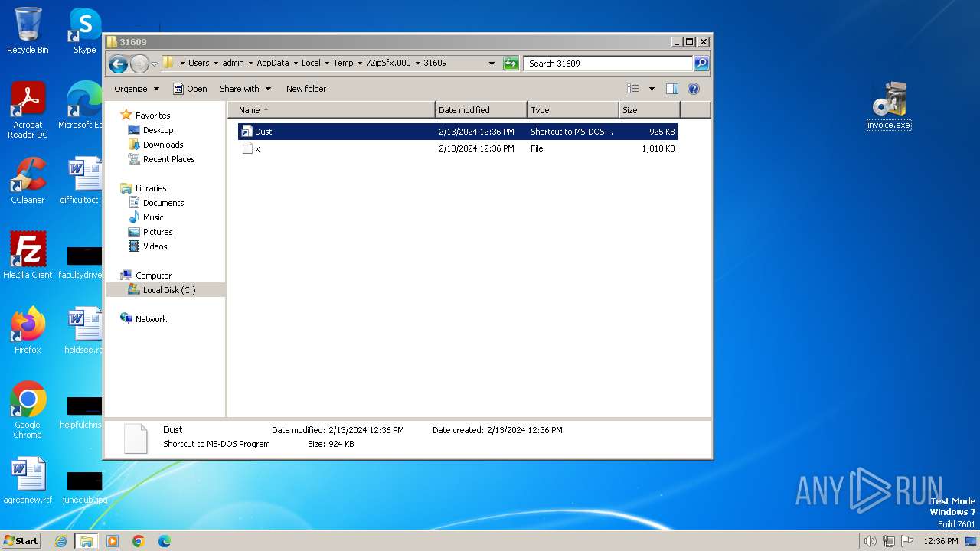Select the Google Chrome desktop shortcut
The image size is (980, 551).
click(28, 410)
